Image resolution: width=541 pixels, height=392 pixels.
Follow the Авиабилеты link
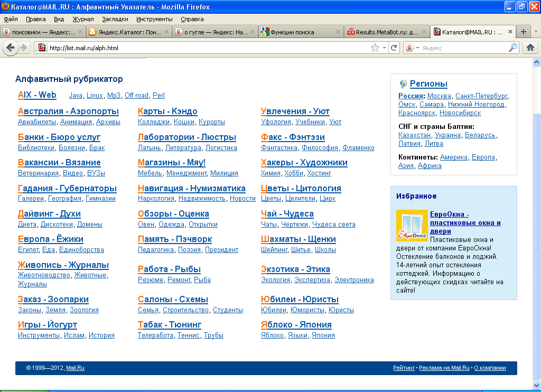[x=36, y=122]
